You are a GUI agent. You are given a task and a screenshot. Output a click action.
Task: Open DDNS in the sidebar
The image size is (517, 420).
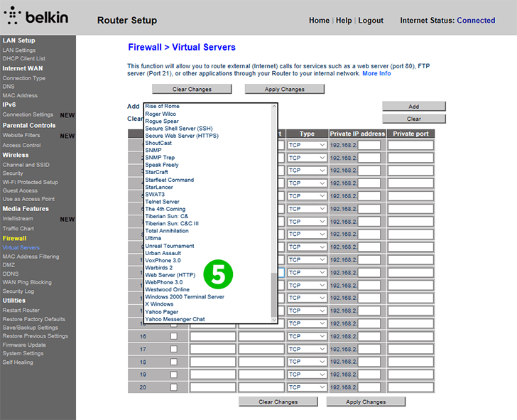[11, 274]
